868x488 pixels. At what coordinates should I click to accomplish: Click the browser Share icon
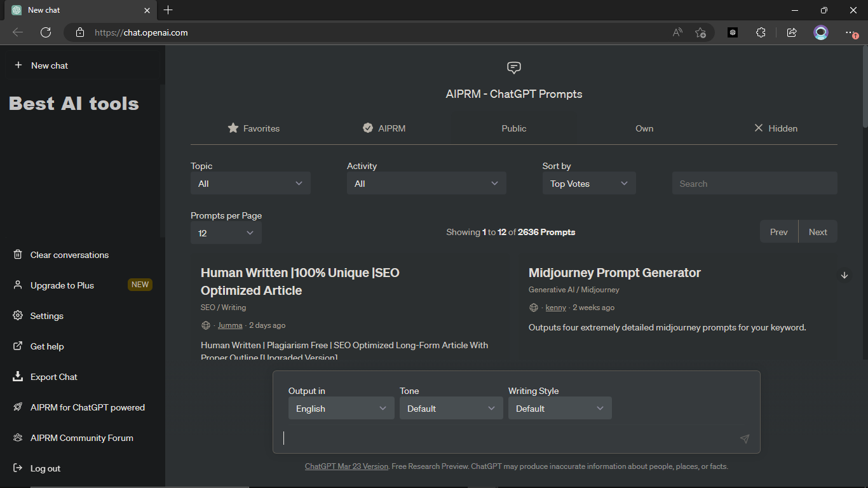(x=792, y=32)
